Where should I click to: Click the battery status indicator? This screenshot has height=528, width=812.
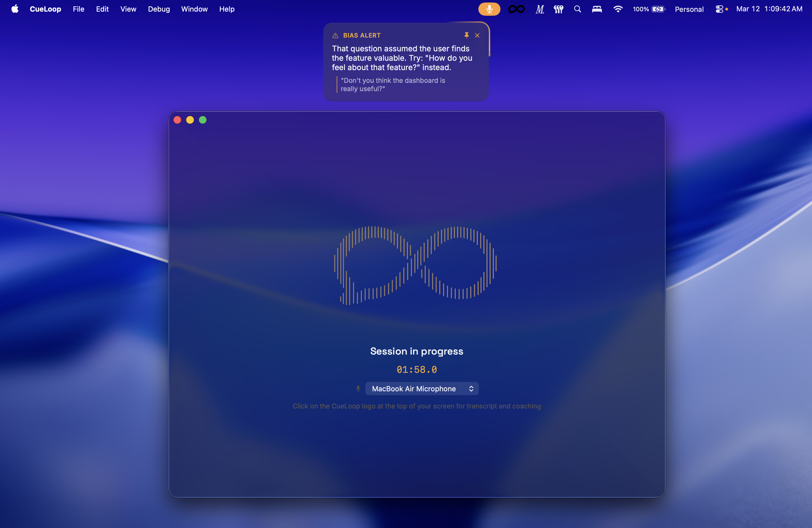[x=648, y=9]
